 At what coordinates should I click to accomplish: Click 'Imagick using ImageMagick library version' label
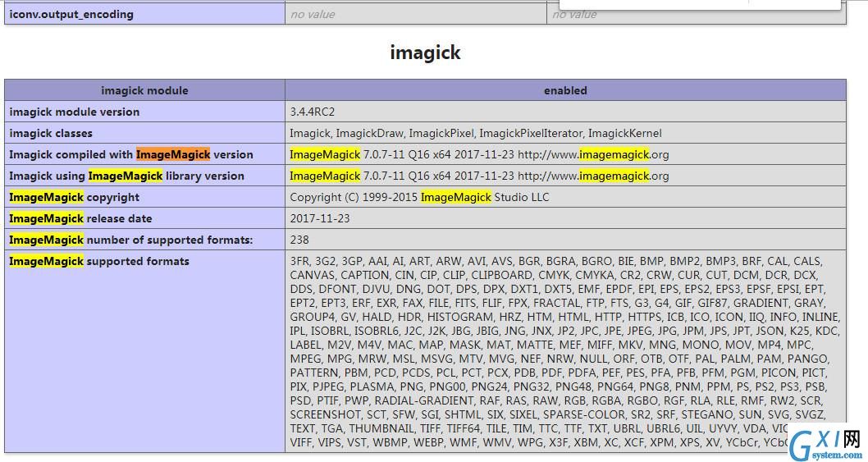click(x=127, y=176)
